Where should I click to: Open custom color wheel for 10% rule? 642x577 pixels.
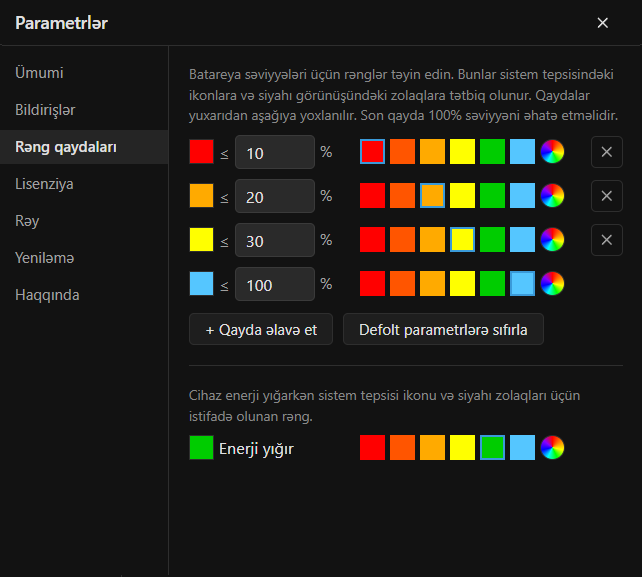(552, 152)
